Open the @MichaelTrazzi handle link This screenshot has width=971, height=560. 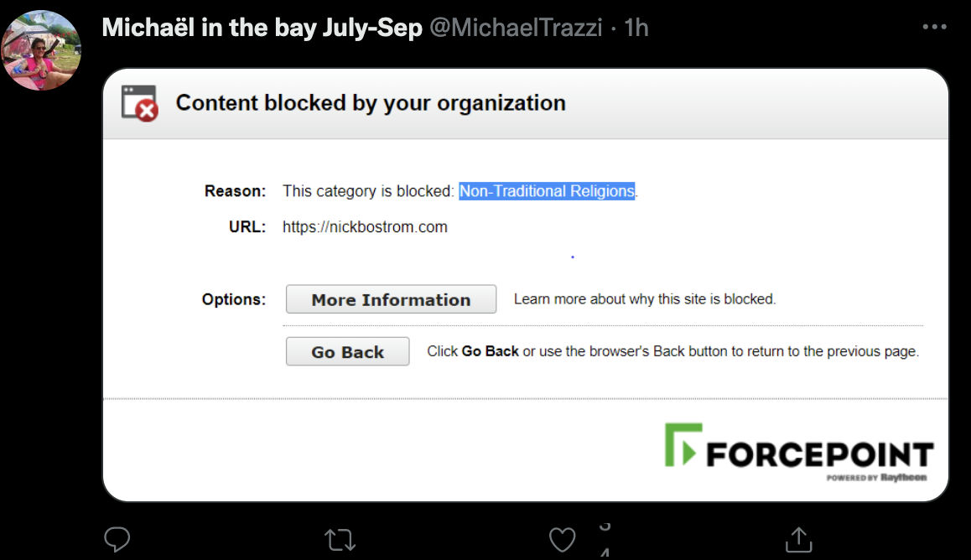pos(516,28)
